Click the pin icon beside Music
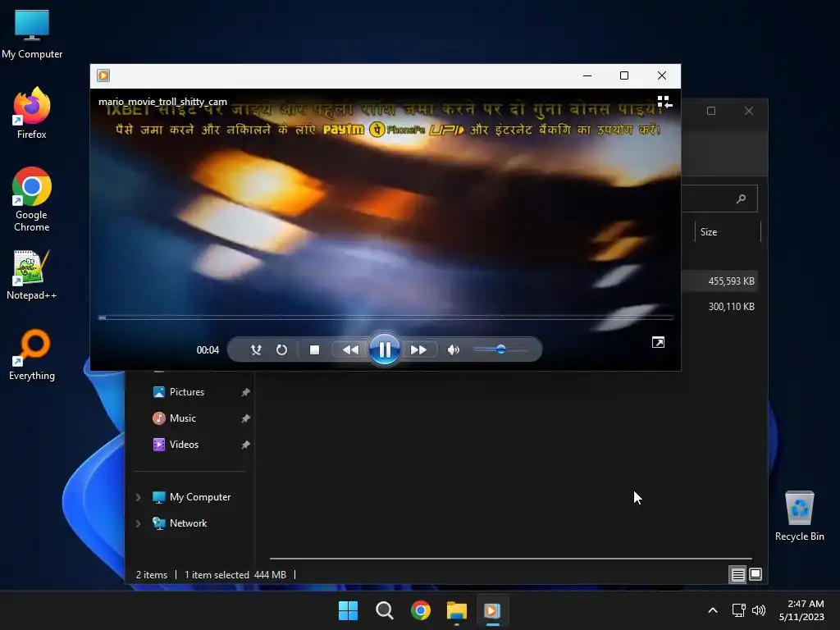This screenshot has width=840, height=630. (x=245, y=418)
